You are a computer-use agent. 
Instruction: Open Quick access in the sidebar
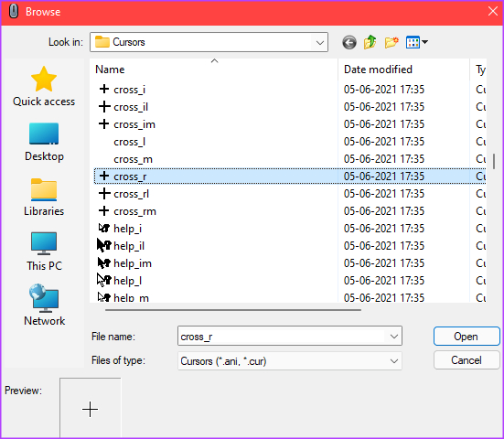[x=44, y=87]
